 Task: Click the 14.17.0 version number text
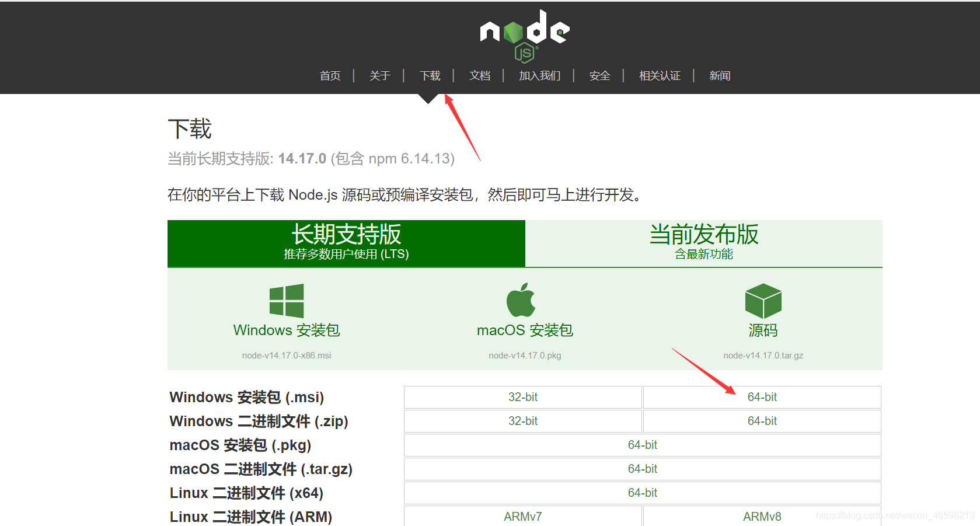tap(302, 159)
